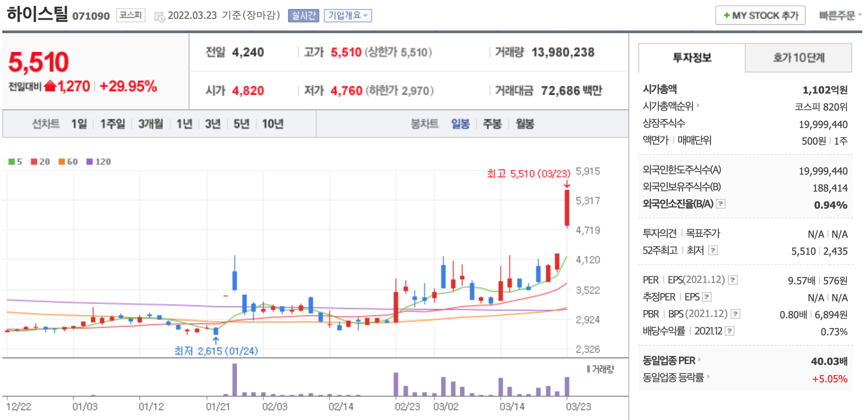Click the +5.05% industry change rate

[829, 379]
